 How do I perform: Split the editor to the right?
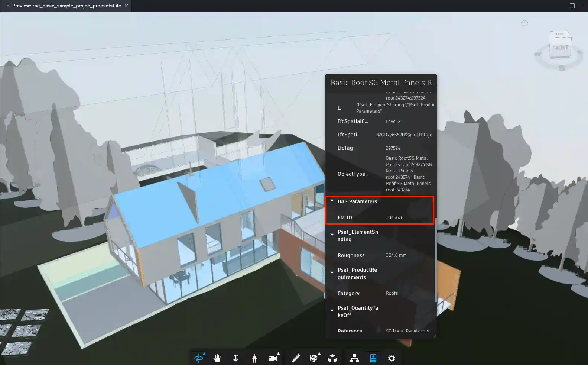click(x=572, y=6)
